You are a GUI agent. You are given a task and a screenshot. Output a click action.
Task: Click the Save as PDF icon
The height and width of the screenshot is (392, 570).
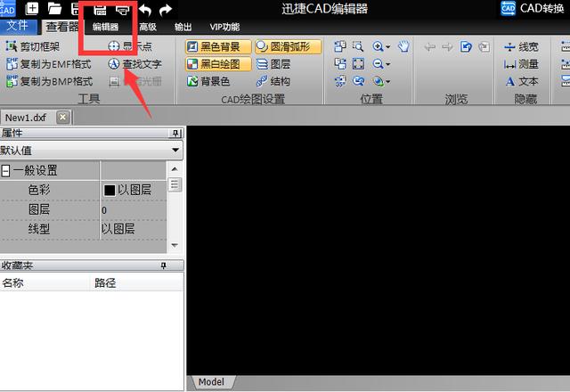(x=100, y=9)
